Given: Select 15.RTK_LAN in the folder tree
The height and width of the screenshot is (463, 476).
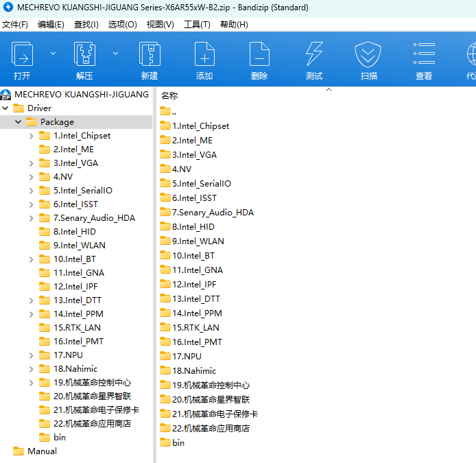Looking at the screenshot, I should click(70, 328).
